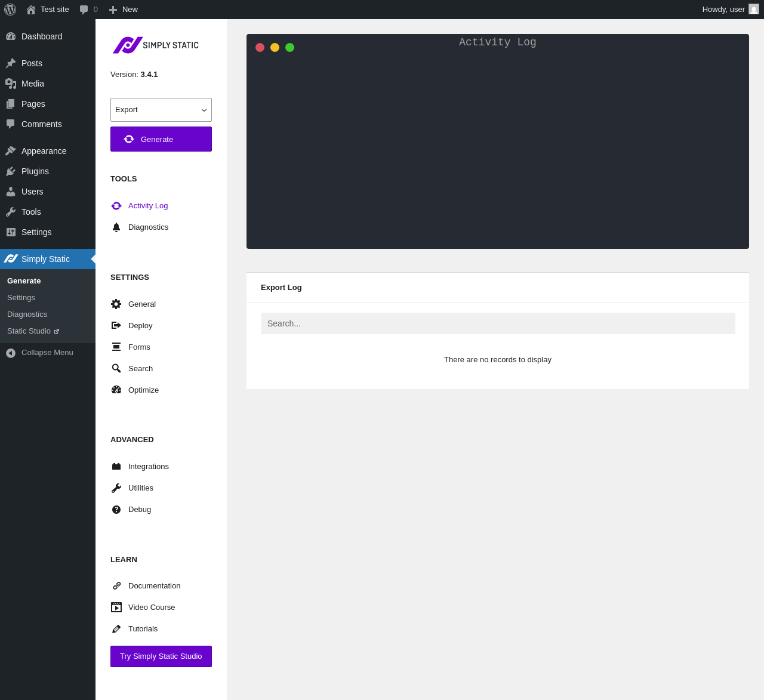Open the Video Course link

click(152, 608)
